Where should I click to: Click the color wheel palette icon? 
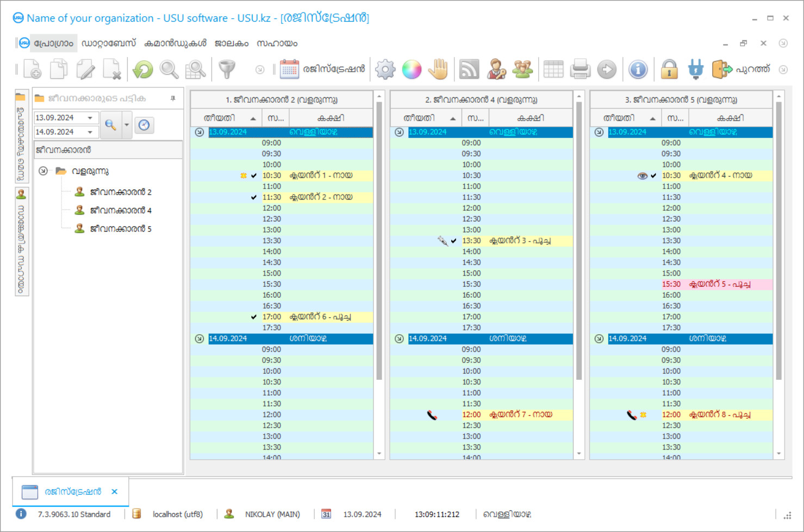[412, 70]
